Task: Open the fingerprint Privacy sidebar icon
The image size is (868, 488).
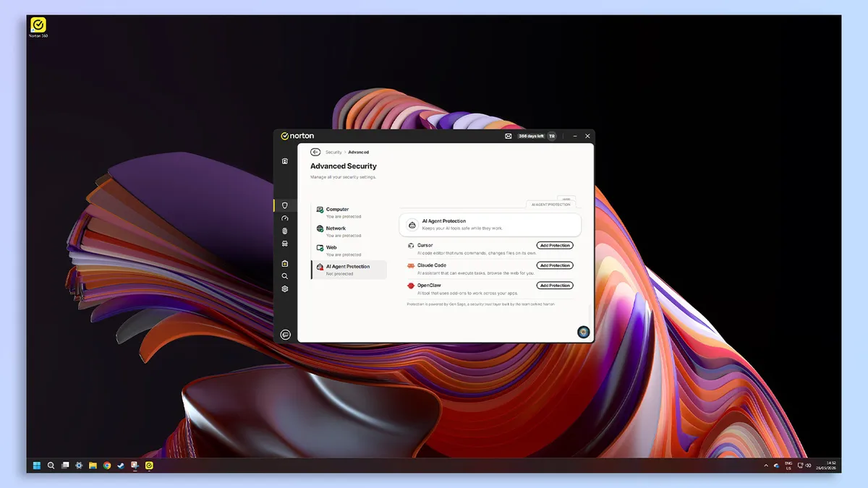Action: tap(285, 231)
